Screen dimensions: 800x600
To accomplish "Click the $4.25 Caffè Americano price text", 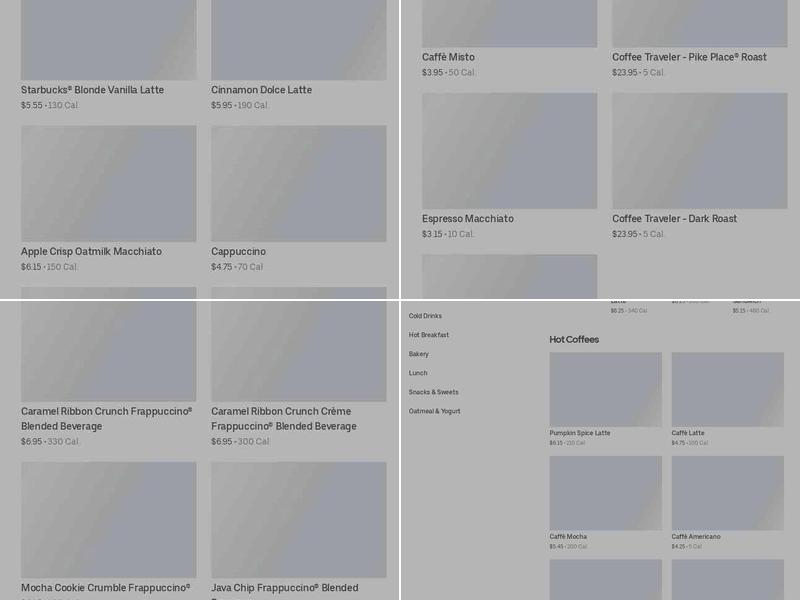I will pos(686,546).
